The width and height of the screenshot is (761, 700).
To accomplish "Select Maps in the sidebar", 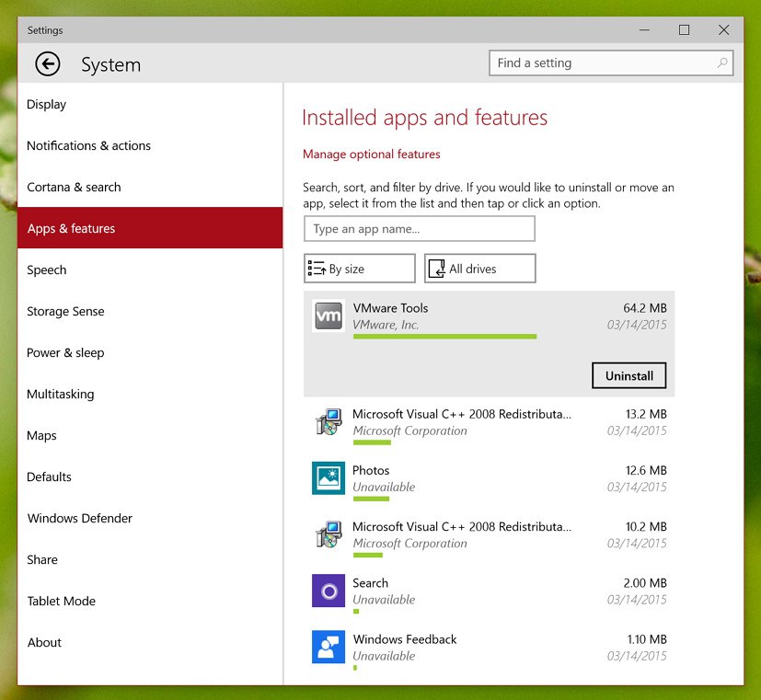I will click(x=150, y=435).
